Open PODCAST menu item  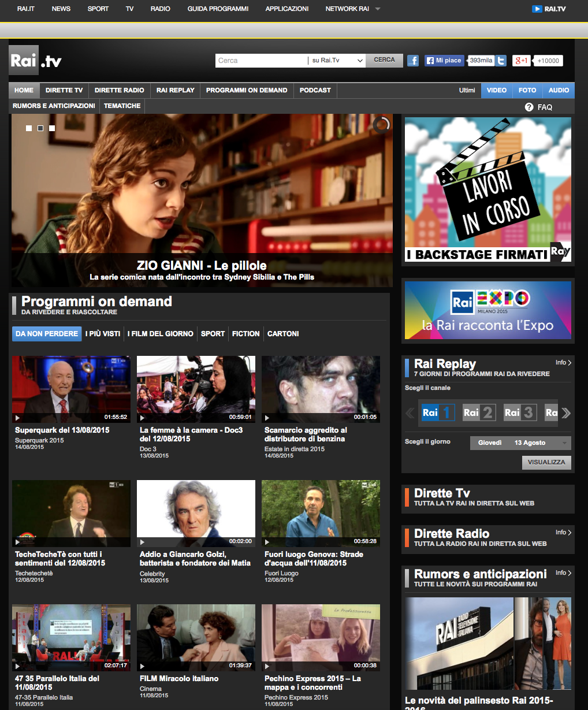coord(315,91)
